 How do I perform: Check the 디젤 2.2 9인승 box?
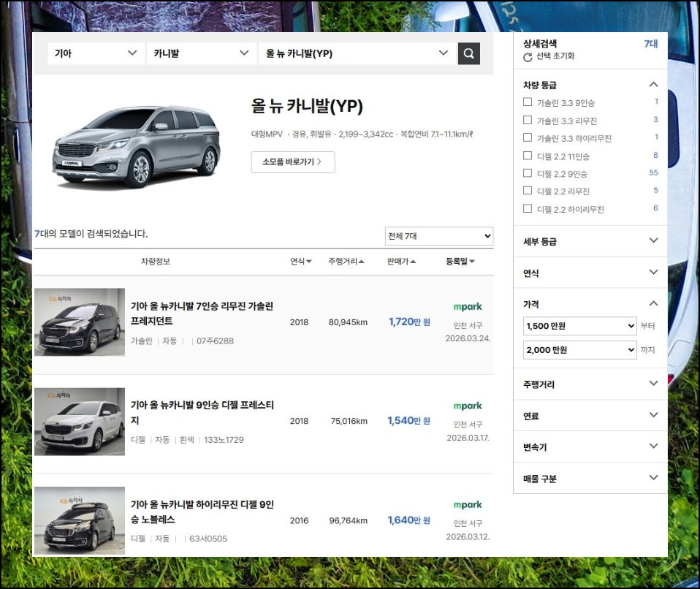[x=528, y=172]
